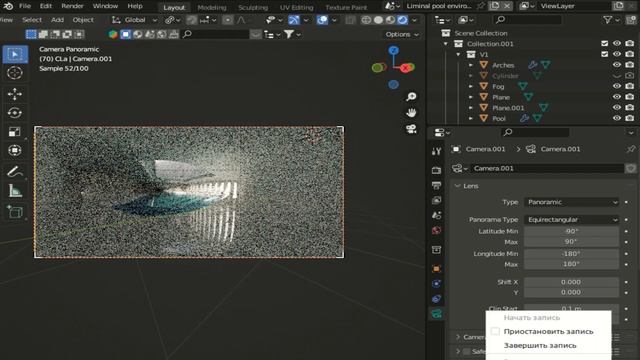Switch to Texture Paint workspace tab
Image resolution: width=640 pixels, height=360 pixels.
click(x=346, y=7)
